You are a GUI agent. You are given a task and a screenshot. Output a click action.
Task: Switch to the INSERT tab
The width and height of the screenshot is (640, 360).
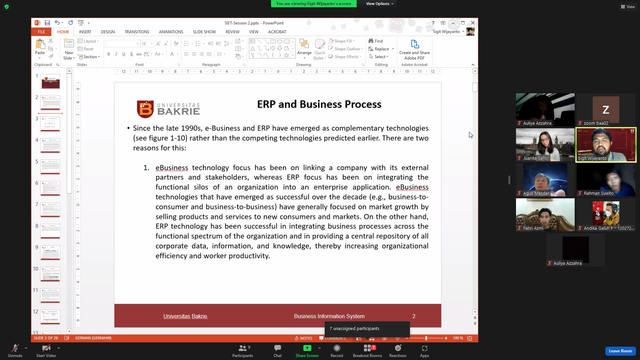(x=85, y=31)
